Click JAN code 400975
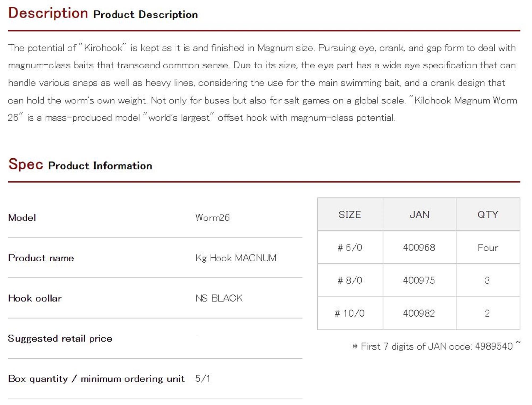 pyautogui.click(x=419, y=280)
